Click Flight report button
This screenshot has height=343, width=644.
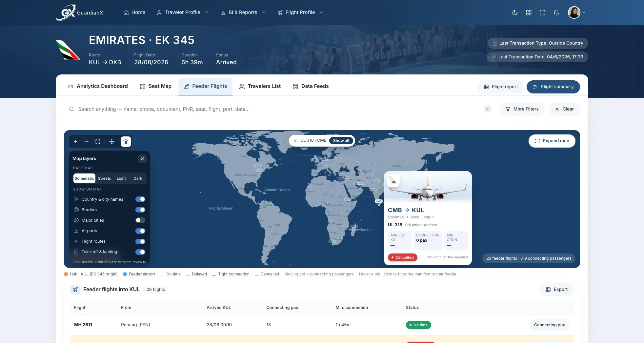click(x=501, y=87)
